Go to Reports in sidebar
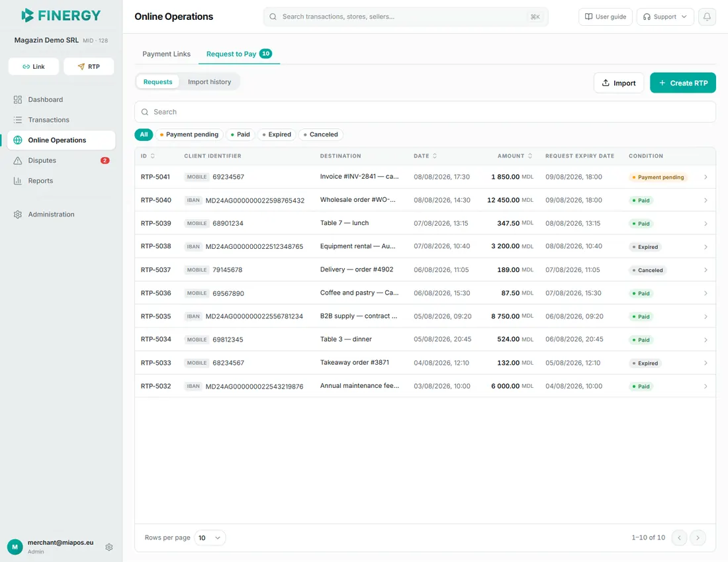 click(x=62, y=181)
